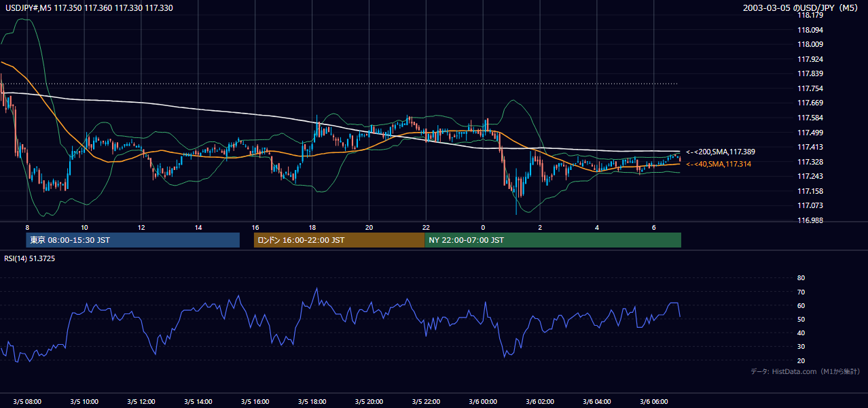Select the 東京 08:00-15:30 JST session bar
Screen dimensions: 868x408
pos(133,240)
